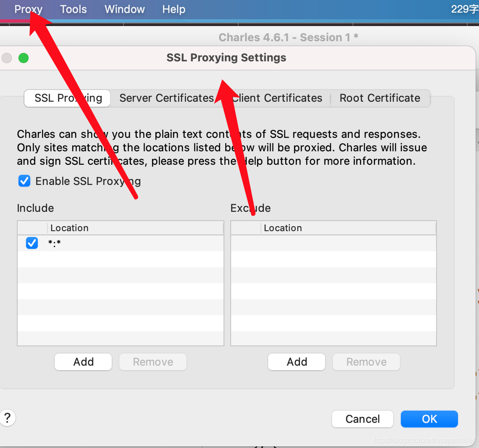
Task: Click Remove under Include list
Action: click(x=153, y=362)
